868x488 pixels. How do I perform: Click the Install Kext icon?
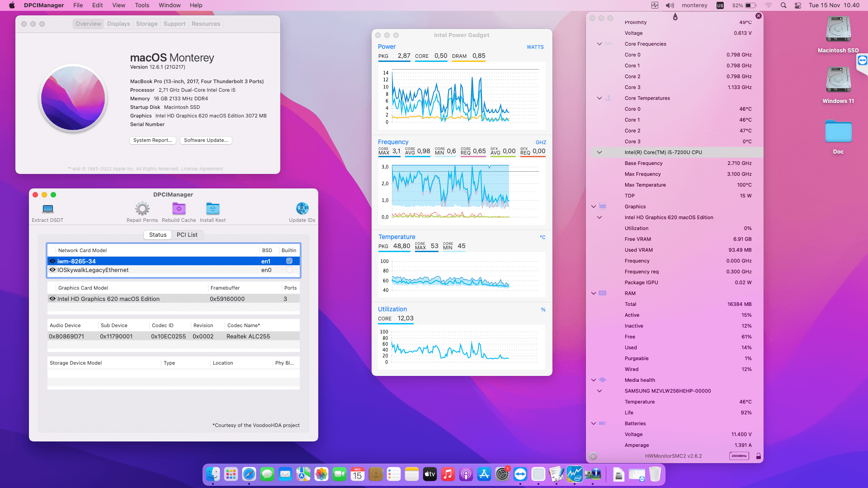click(x=213, y=209)
